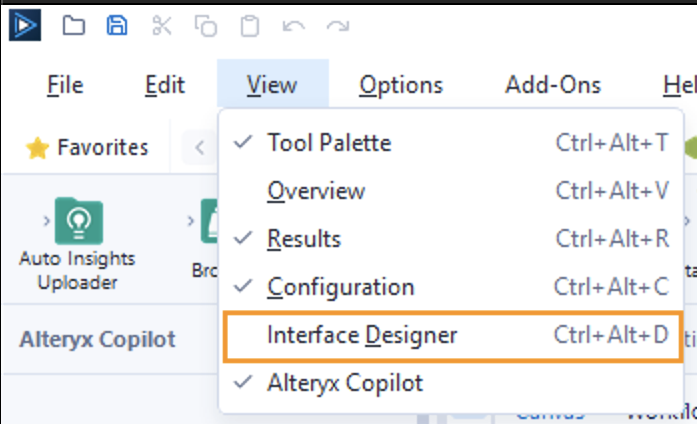Click the Paste clipboard icon
697x424 pixels.
tap(250, 26)
